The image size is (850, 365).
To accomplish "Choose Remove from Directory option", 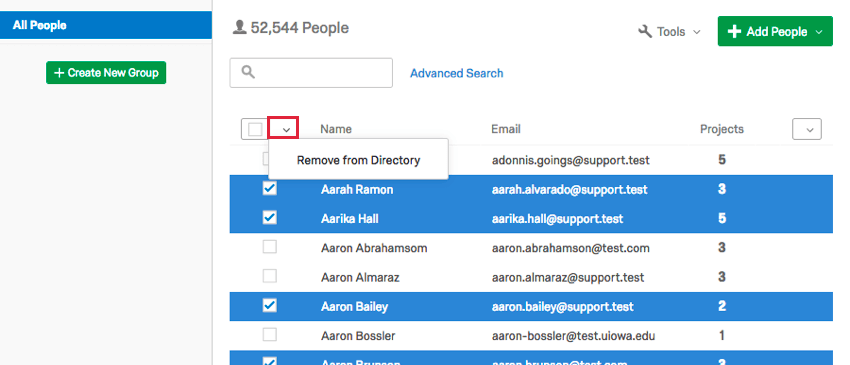I will pyautogui.click(x=358, y=160).
